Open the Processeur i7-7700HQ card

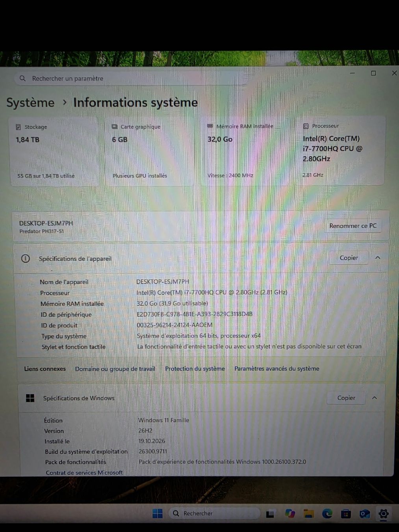(341, 150)
